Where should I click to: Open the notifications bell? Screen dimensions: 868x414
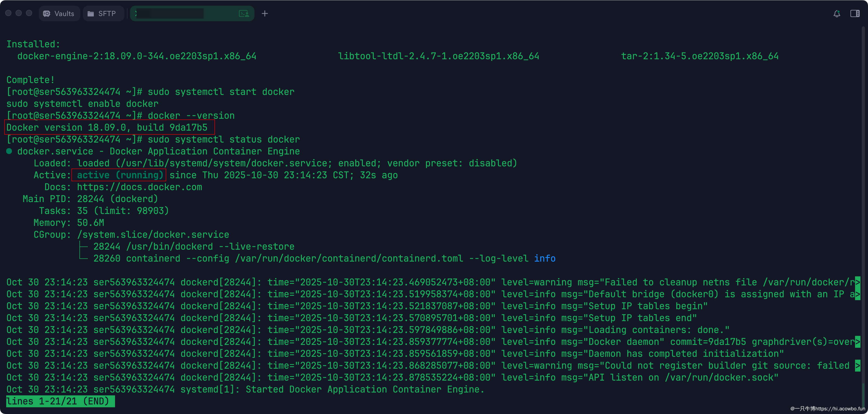click(x=837, y=13)
